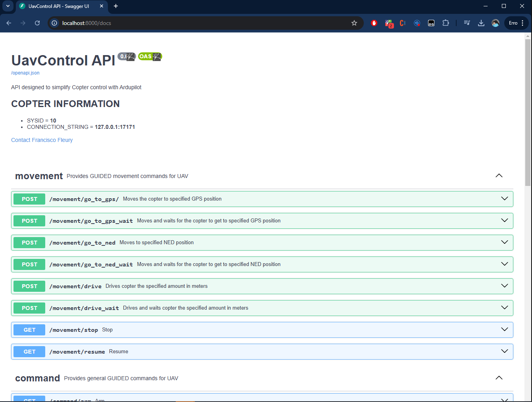Image resolution: width=532 pixels, height=402 pixels.
Task: Reload the Swagger docs page
Action: point(37,23)
